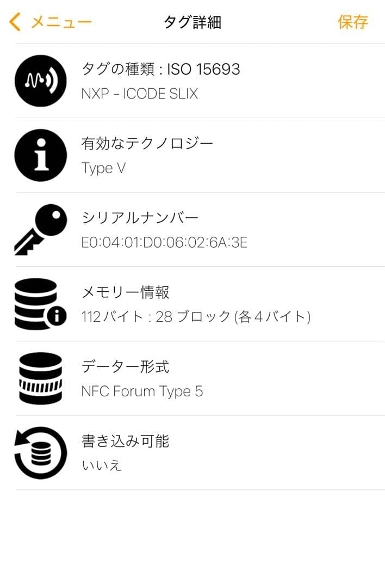
Task: Select the タグの種類 : ISO 15693 row
Action: pos(160,69)
